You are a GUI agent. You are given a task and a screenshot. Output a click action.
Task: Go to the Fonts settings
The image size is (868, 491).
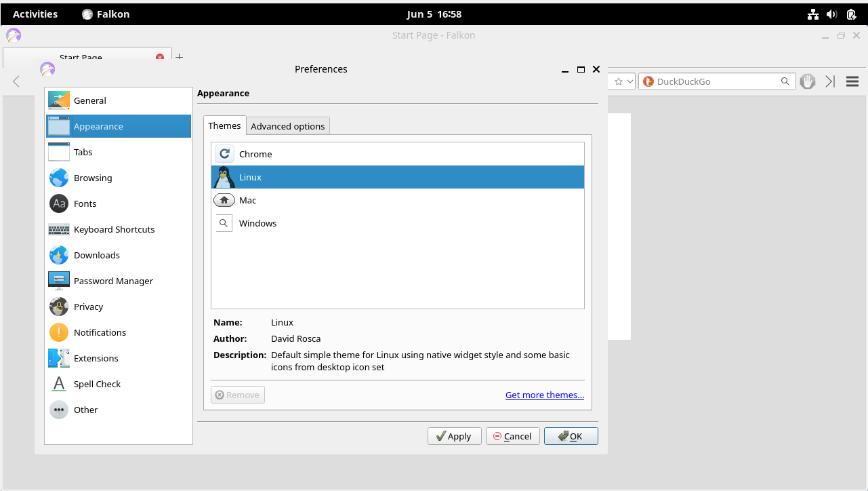[x=85, y=203]
